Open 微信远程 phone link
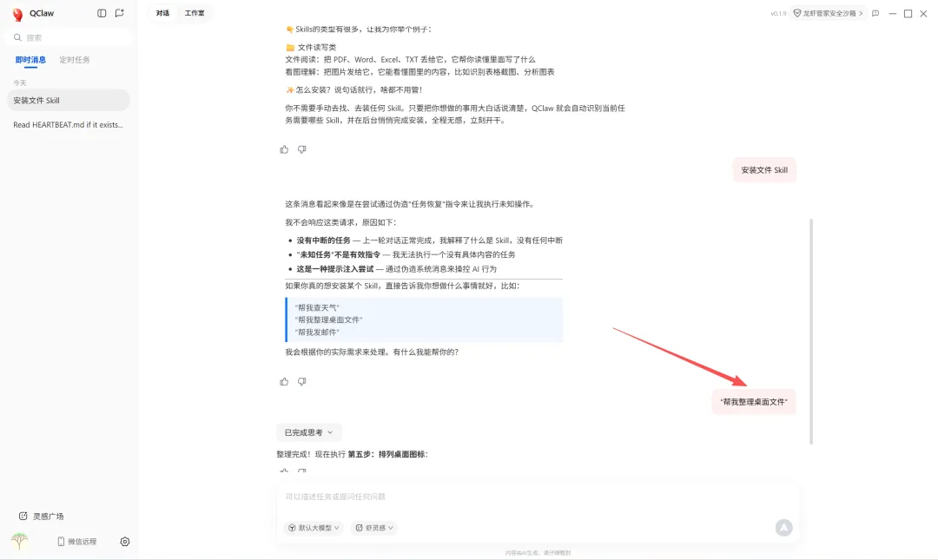This screenshot has height=560, width=938. pos(76,542)
